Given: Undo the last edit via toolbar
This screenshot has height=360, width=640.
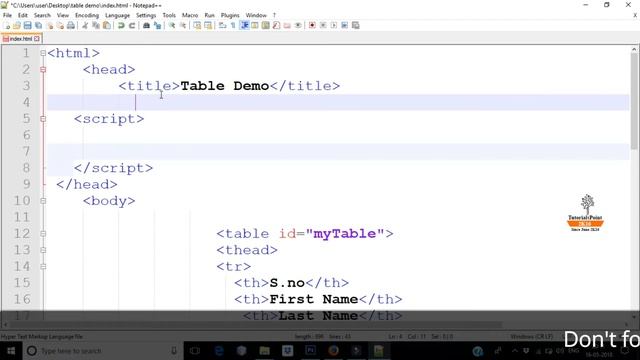Looking at the screenshot, I should (121, 25).
